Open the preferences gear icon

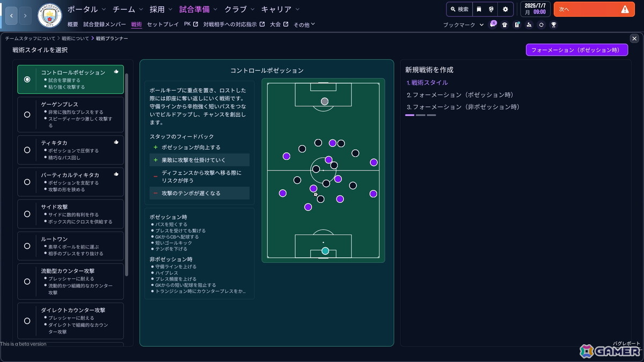pos(505,9)
